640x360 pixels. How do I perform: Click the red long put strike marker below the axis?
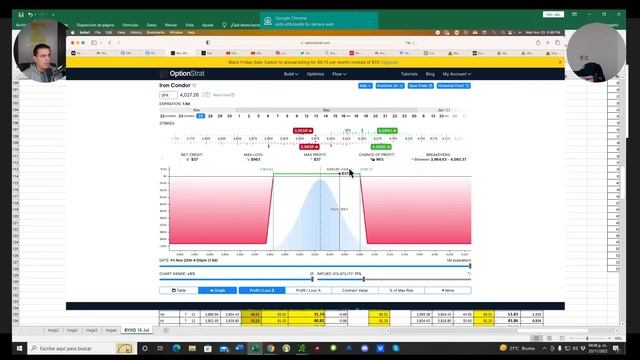pos(309,147)
